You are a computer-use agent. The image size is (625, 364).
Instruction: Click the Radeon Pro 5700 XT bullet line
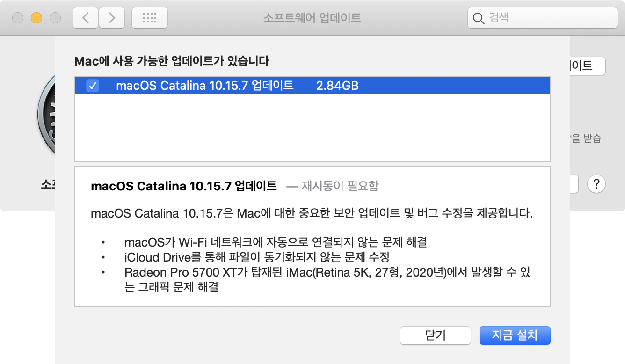point(327,280)
